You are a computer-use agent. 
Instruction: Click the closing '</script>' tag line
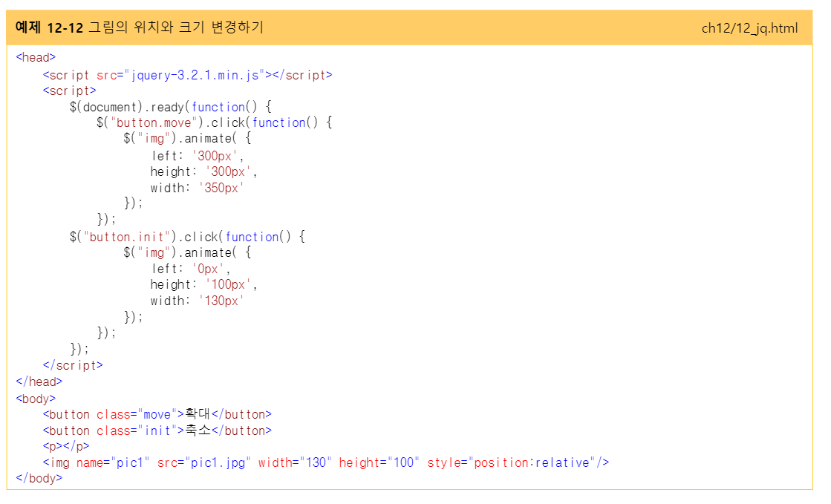[73, 366]
